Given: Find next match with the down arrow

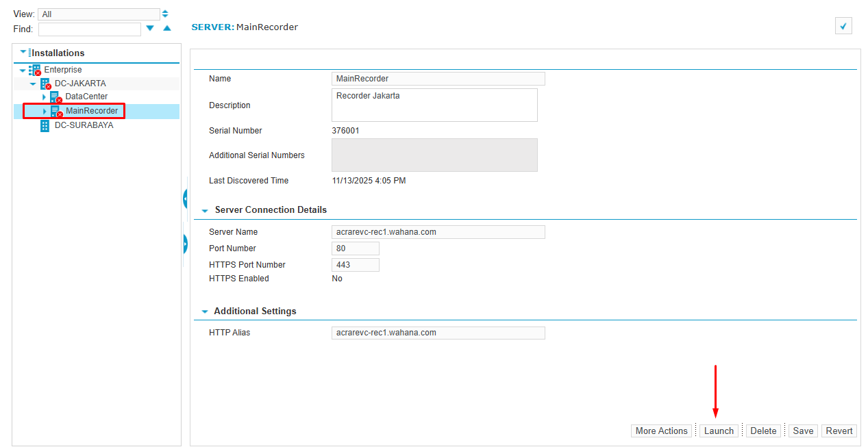Looking at the screenshot, I should [x=150, y=29].
